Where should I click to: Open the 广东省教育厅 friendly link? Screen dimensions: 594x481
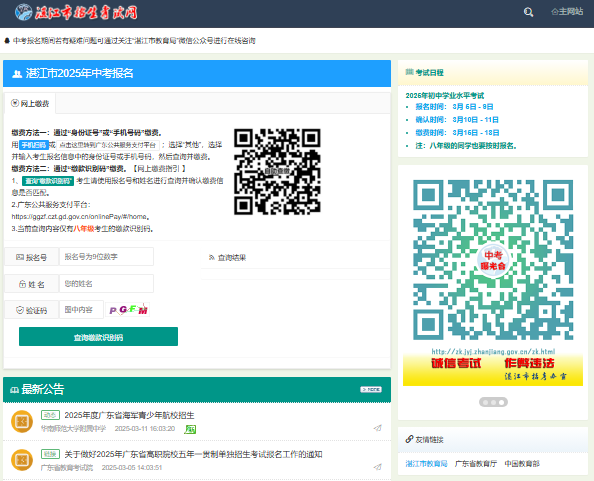tap(476, 464)
